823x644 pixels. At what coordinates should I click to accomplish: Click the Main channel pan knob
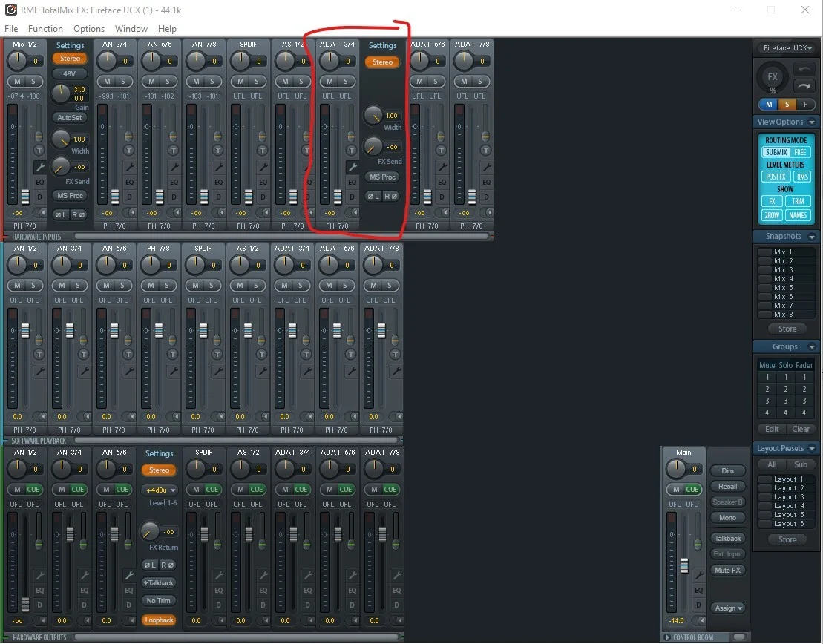pos(677,469)
